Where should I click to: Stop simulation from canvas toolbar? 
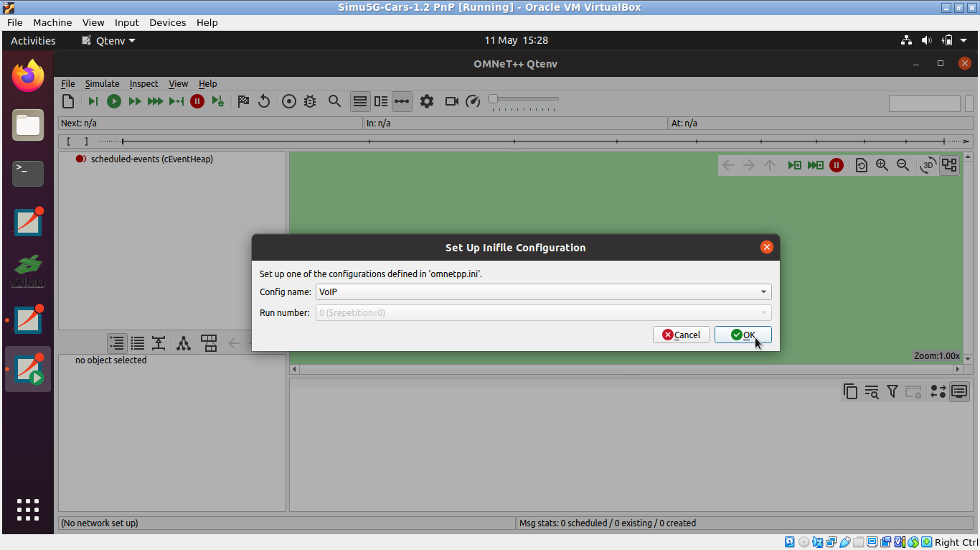[837, 165]
